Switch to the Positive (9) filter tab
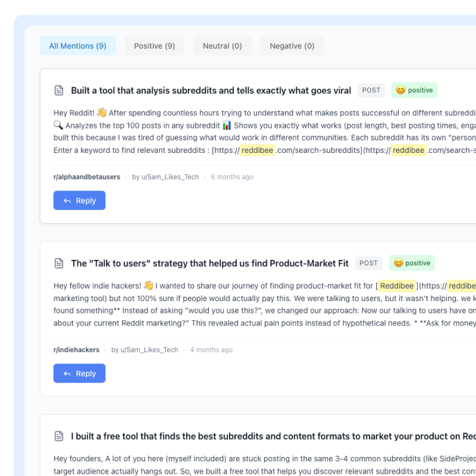This screenshot has width=476, height=476. coord(155,46)
